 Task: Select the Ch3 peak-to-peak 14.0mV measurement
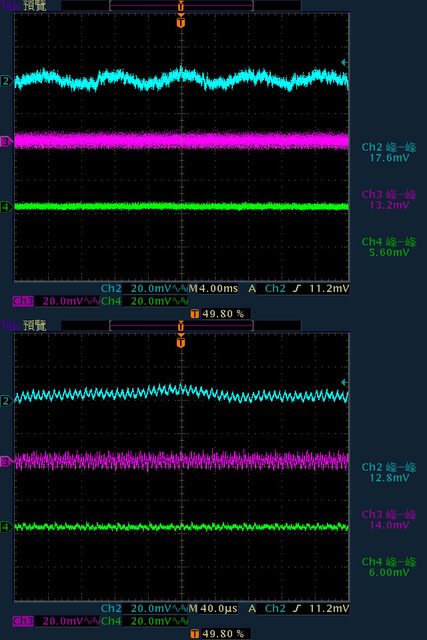click(389, 519)
